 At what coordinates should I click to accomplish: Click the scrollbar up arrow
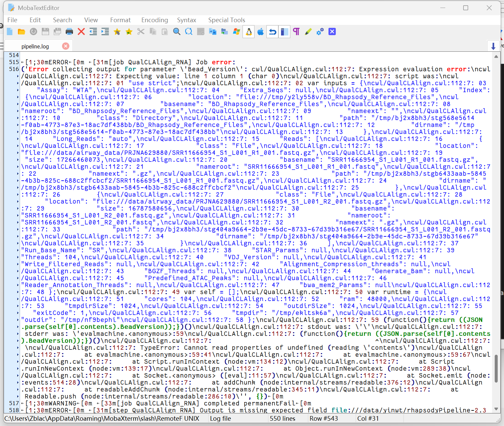[496, 57]
